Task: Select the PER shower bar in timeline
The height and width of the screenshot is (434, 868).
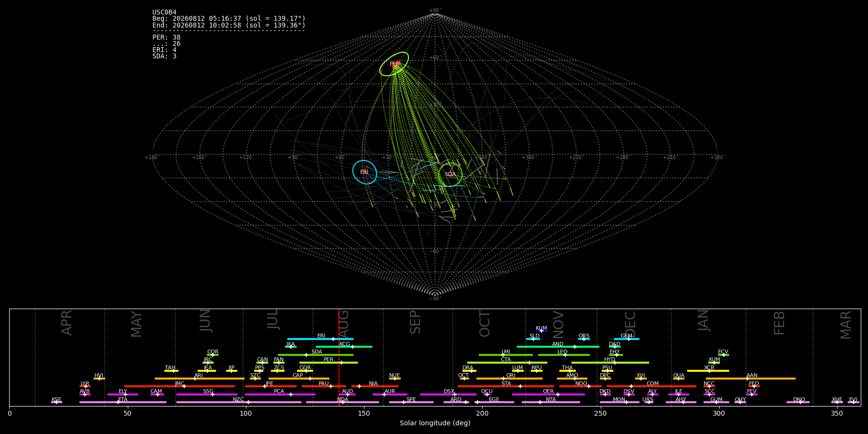Action: tap(328, 363)
